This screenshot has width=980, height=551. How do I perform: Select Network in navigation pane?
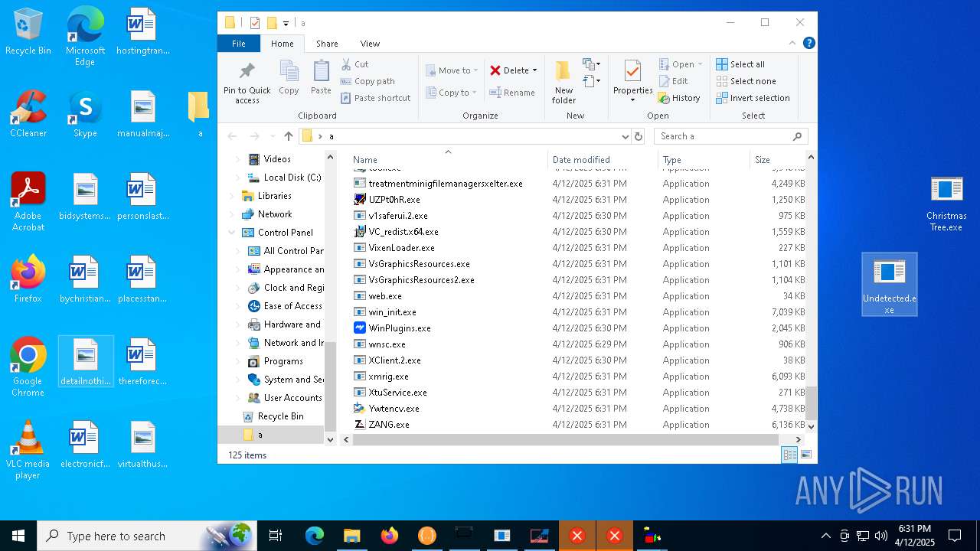click(275, 214)
